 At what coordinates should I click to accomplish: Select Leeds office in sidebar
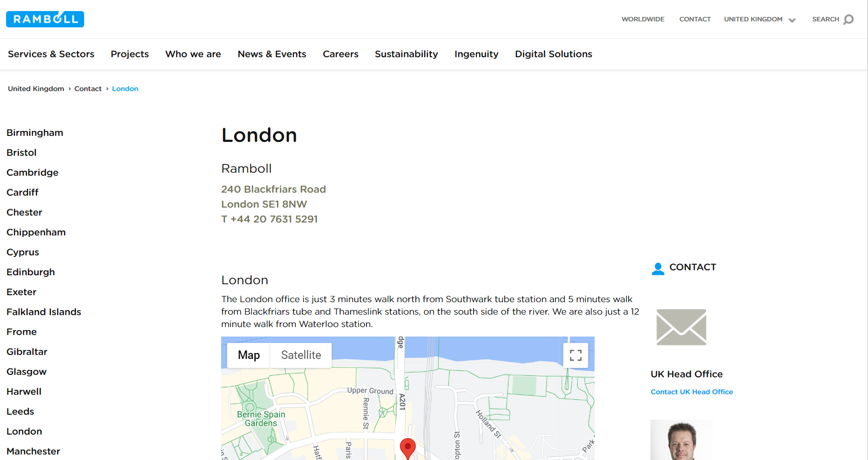20,412
